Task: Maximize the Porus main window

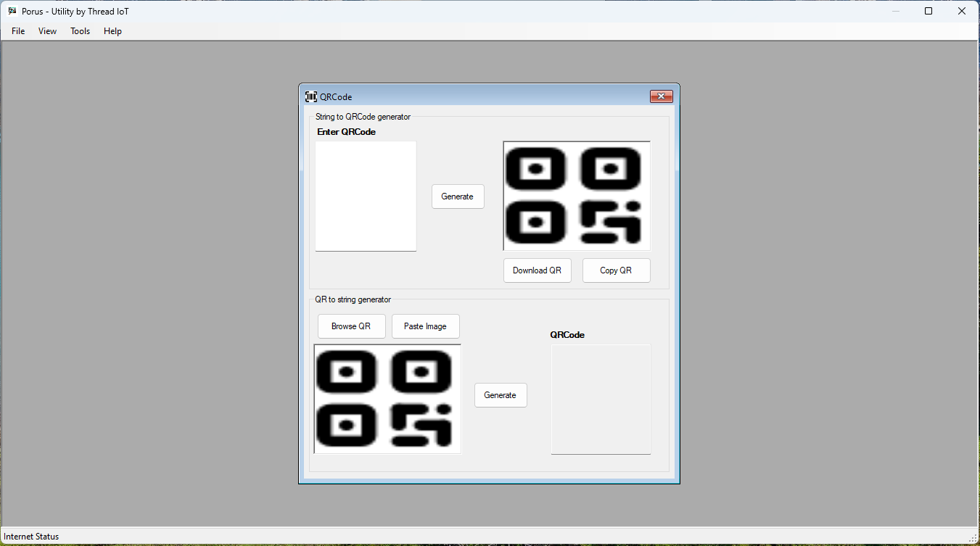Action: coord(928,11)
